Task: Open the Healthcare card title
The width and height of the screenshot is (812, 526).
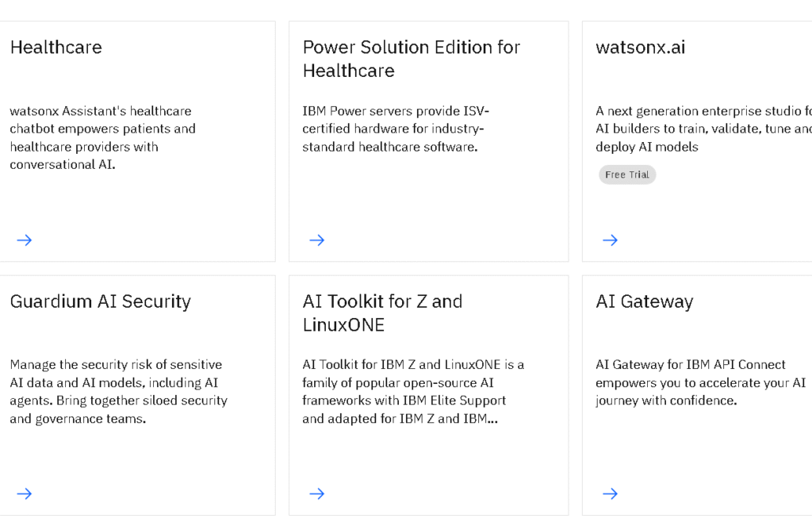Action: pos(56,48)
